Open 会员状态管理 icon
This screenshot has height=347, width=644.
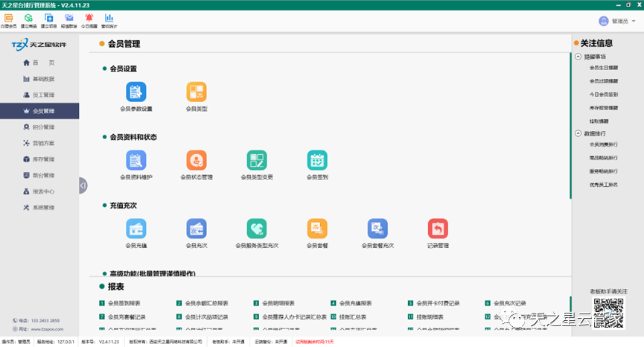197,161
